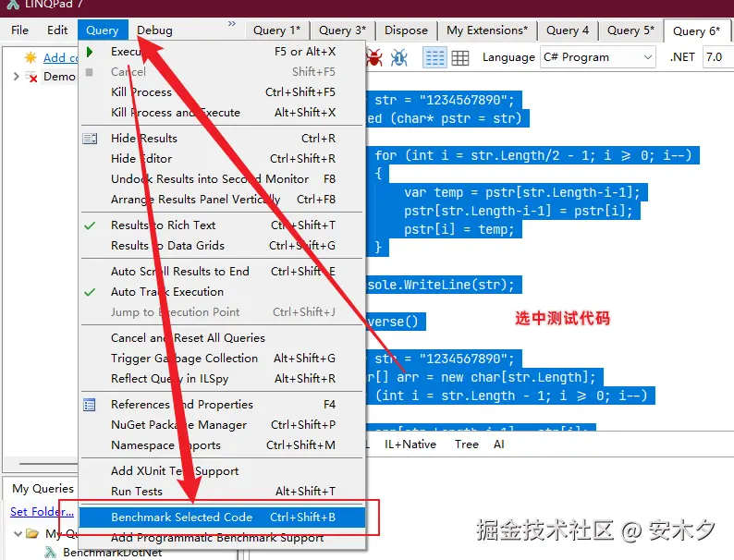Switch results to data grid icon
Image resolution: width=734 pixels, height=560 pixels.
coord(460,57)
